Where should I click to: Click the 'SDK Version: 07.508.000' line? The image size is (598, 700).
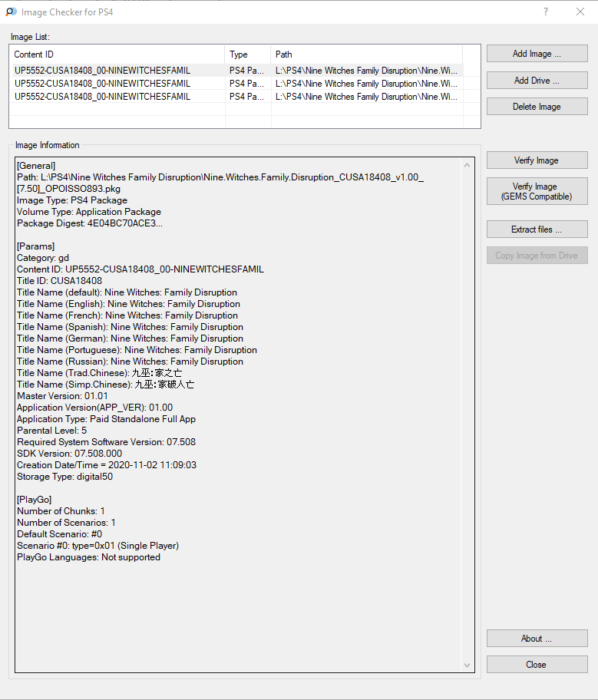click(69, 454)
